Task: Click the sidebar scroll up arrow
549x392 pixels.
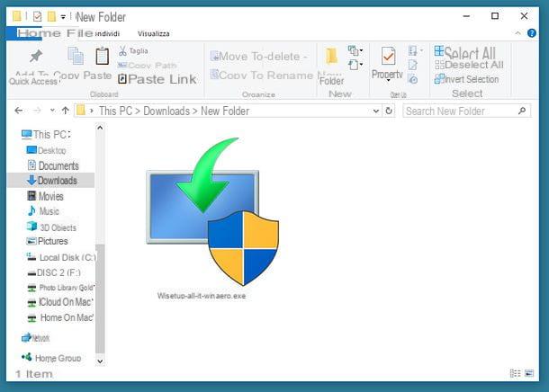Action: pyautogui.click(x=100, y=128)
